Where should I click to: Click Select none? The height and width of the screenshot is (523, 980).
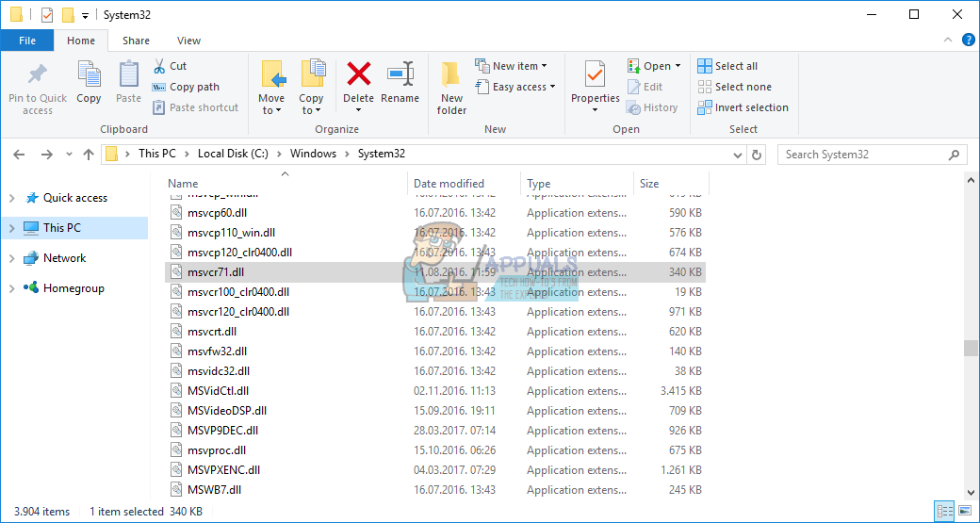coord(734,87)
